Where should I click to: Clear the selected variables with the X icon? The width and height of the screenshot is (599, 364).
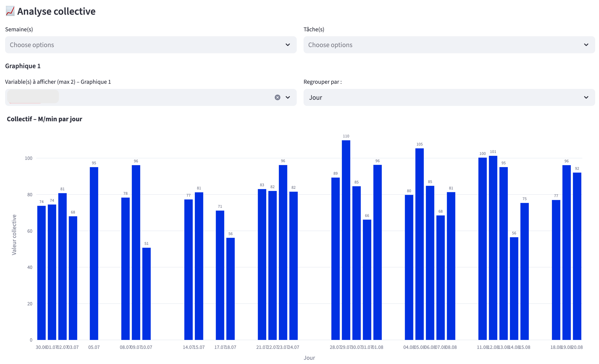(x=277, y=97)
